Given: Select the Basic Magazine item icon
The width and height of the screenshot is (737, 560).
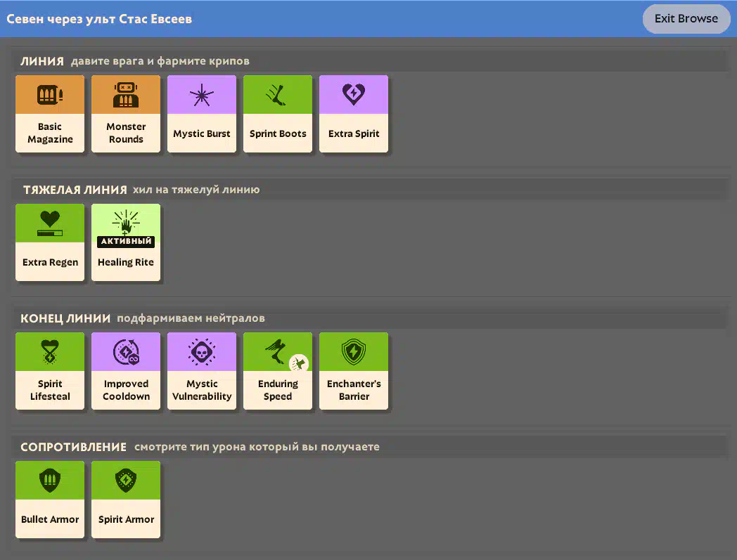Looking at the screenshot, I should (50, 94).
